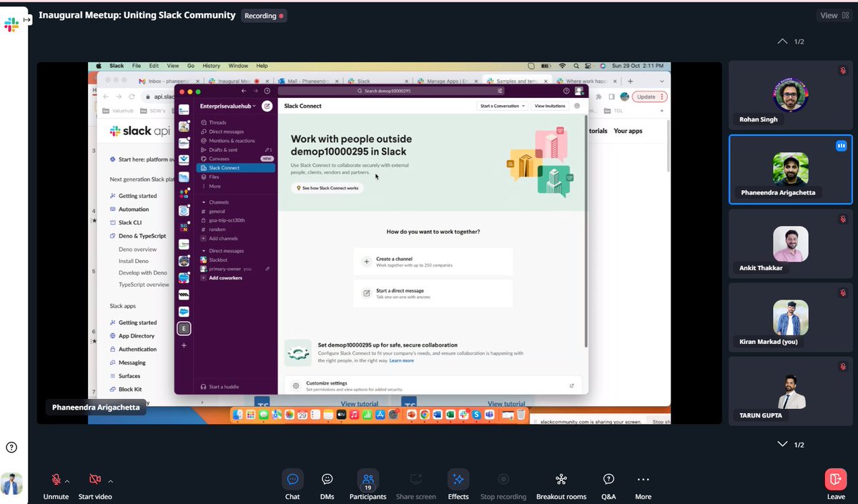Open Threads in the Slack sidebar

(217, 123)
